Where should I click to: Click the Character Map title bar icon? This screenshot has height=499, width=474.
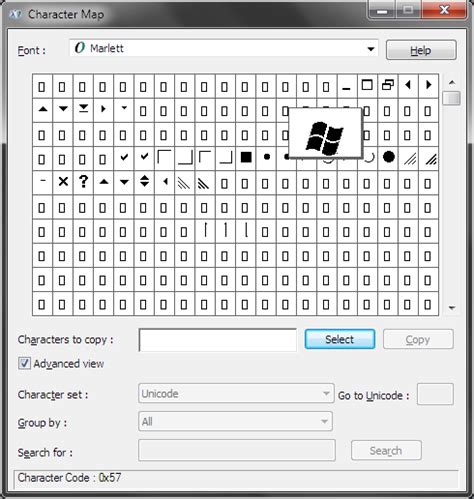[15, 14]
